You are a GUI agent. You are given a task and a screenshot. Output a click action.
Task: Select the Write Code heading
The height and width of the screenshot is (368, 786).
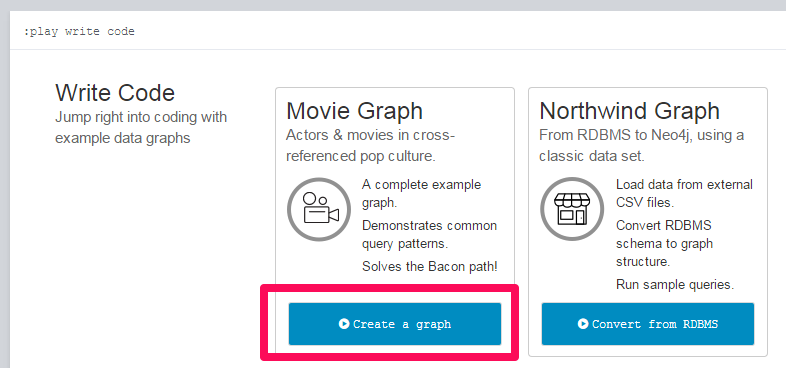[115, 93]
